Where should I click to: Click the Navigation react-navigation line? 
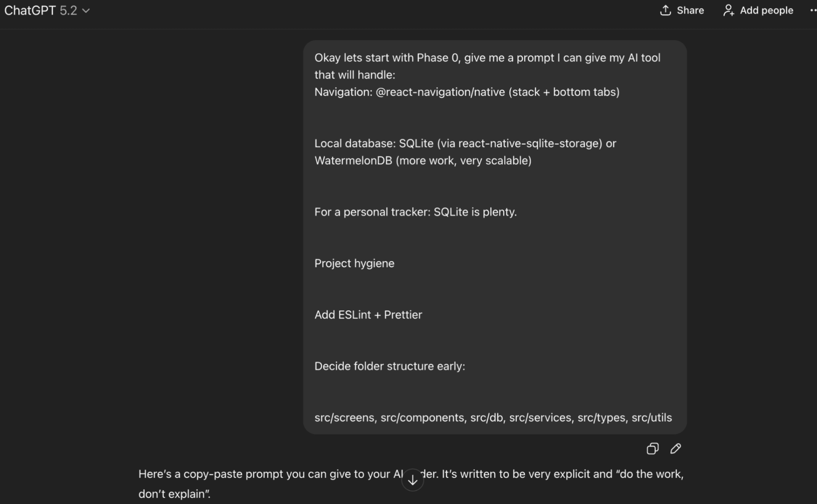[467, 92]
